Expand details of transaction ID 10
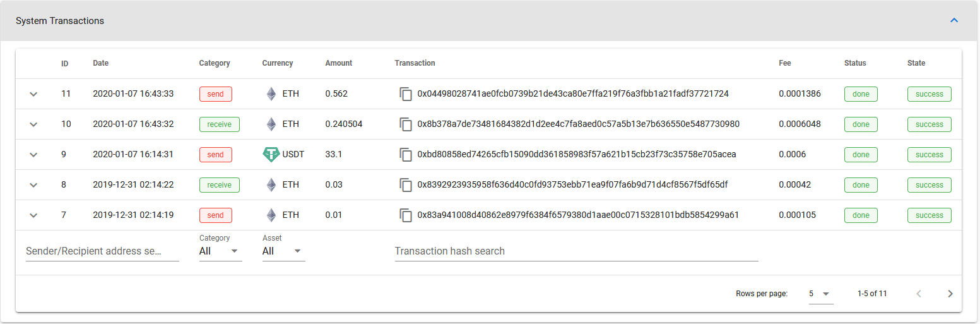980x324 pixels. pyautogui.click(x=34, y=124)
